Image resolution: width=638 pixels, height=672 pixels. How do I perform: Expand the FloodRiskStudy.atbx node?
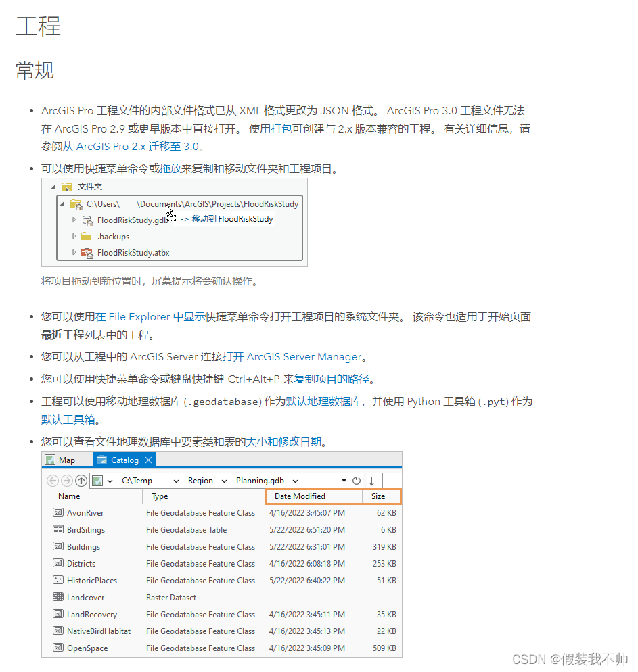click(x=74, y=252)
